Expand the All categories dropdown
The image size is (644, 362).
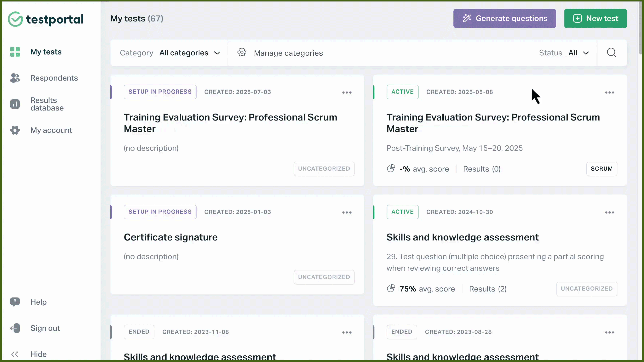[x=190, y=53]
